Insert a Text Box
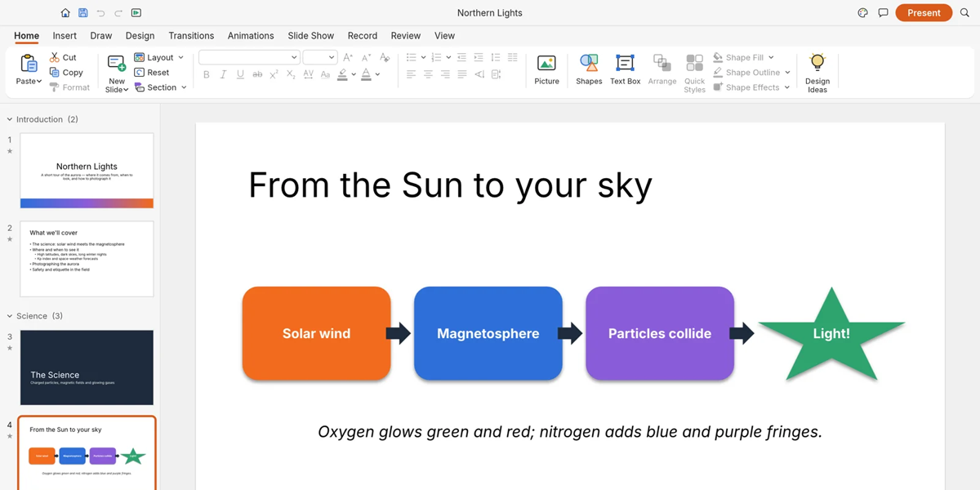Image resolution: width=980 pixels, height=490 pixels. pos(625,70)
